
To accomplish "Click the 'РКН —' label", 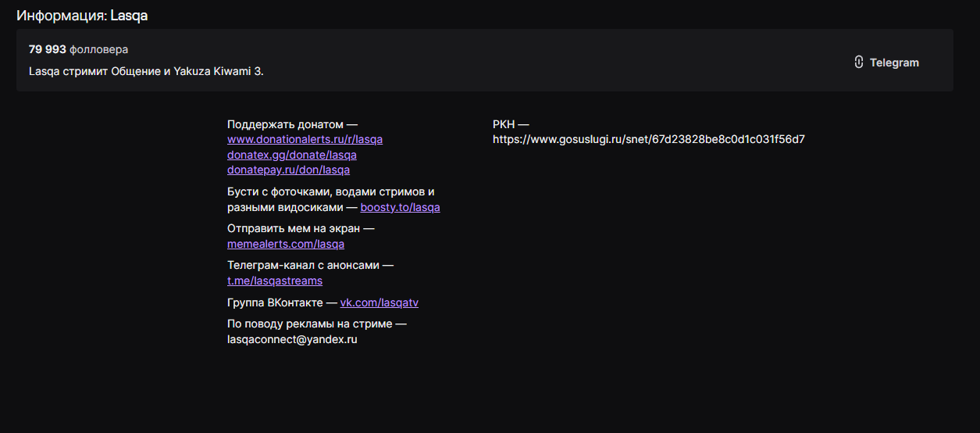I will pos(511,124).
